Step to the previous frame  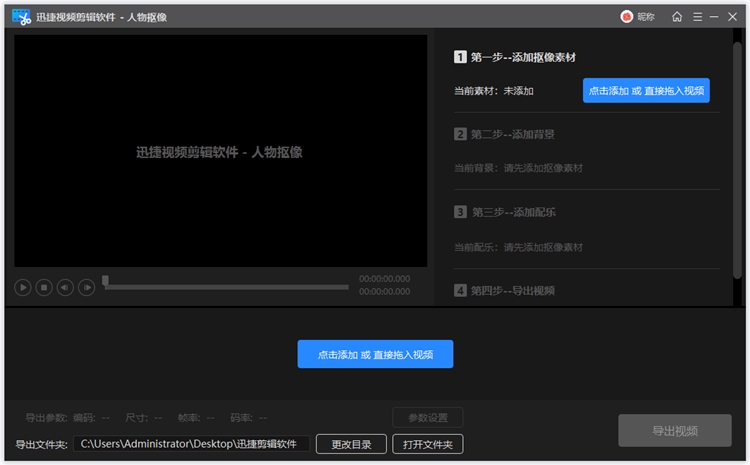(65, 288)
